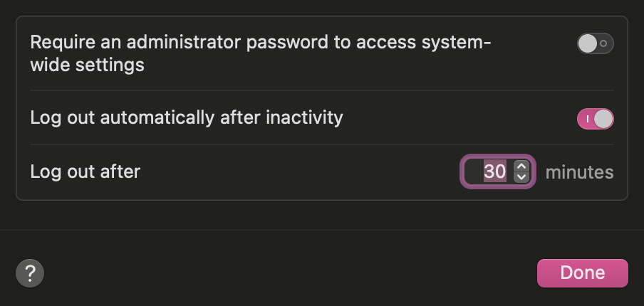Increase logout time using the up chevron
Screen dimensions: 644x306
pos(522,167)
